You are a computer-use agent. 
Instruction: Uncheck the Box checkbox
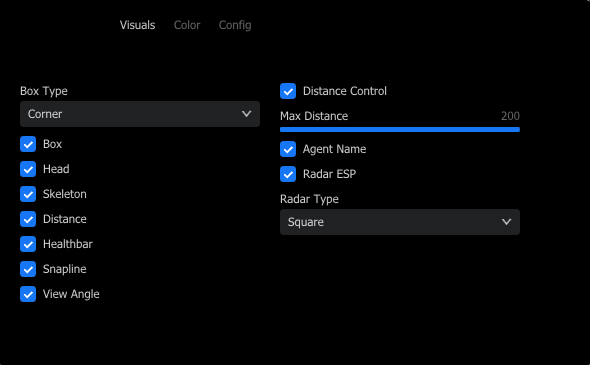click(28, 144)
